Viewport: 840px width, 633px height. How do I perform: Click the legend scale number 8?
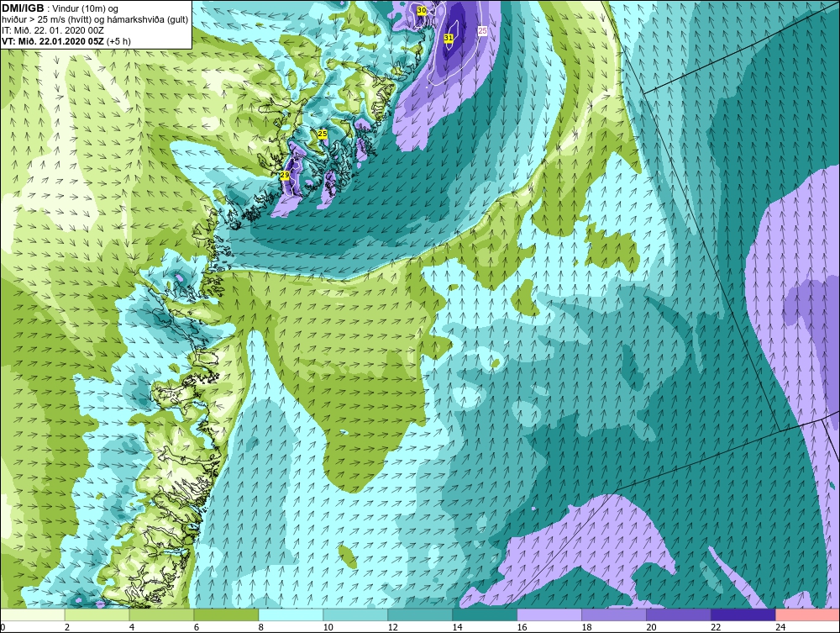tap(261, 627)
